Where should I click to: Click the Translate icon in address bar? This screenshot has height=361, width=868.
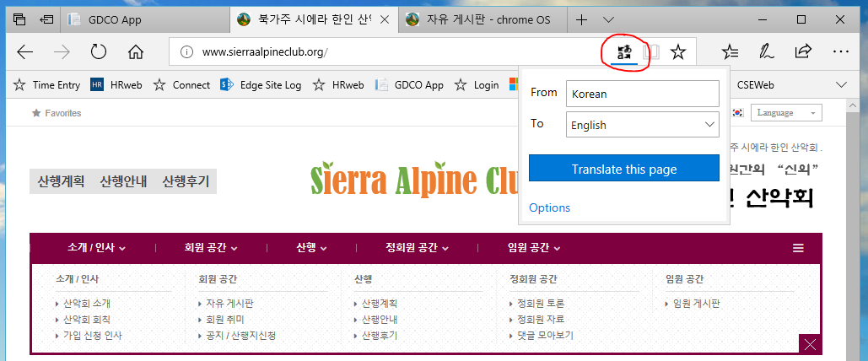(x=624, y=52)
